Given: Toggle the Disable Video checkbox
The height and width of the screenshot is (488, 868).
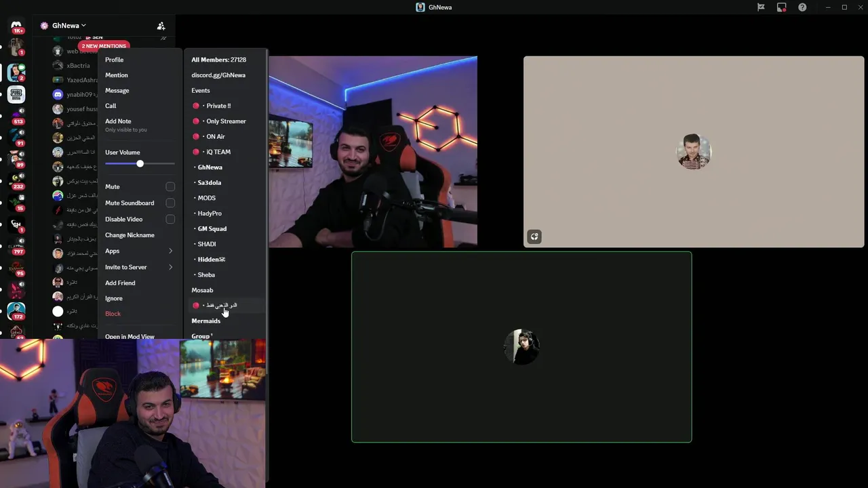Looking at the screenshot, I should click(x=170, y=219).
